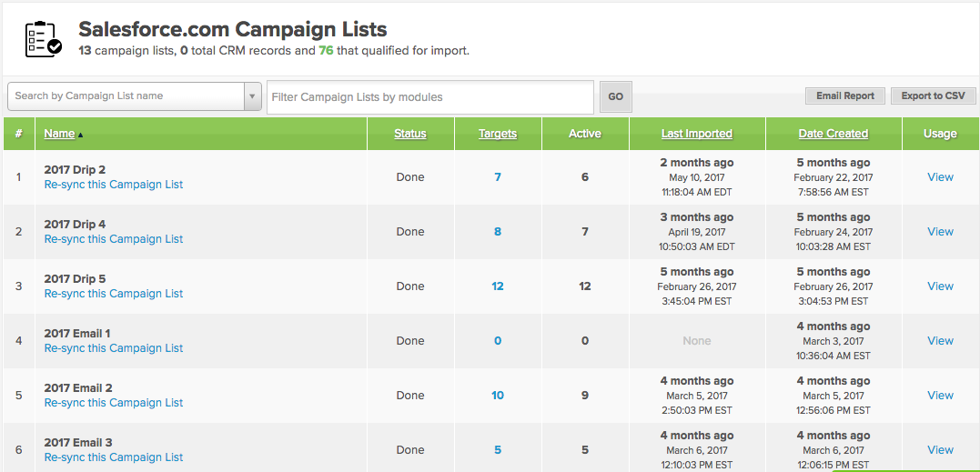The width and height of the screenshot is (980, 472).
Task: Select the 2017 Drip 5 list name
Action: pyautogui.click(x=75, y=278)
